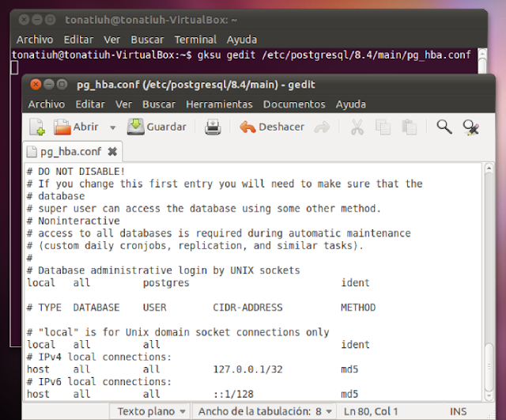The width and height of the screenshot is (506, 420).
Task: Close the gedit window
Action: tap(36, 85)
